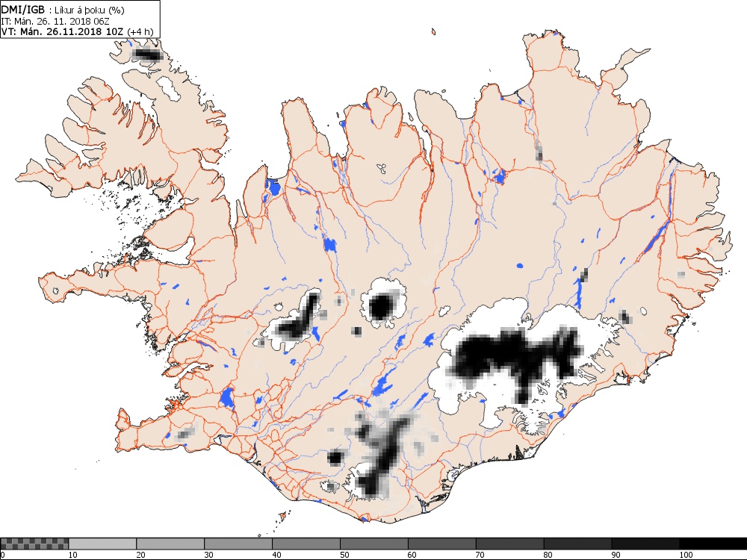The image size is (747, 560).
Task: Click the legend label "10"
Action: click(73, 555)
